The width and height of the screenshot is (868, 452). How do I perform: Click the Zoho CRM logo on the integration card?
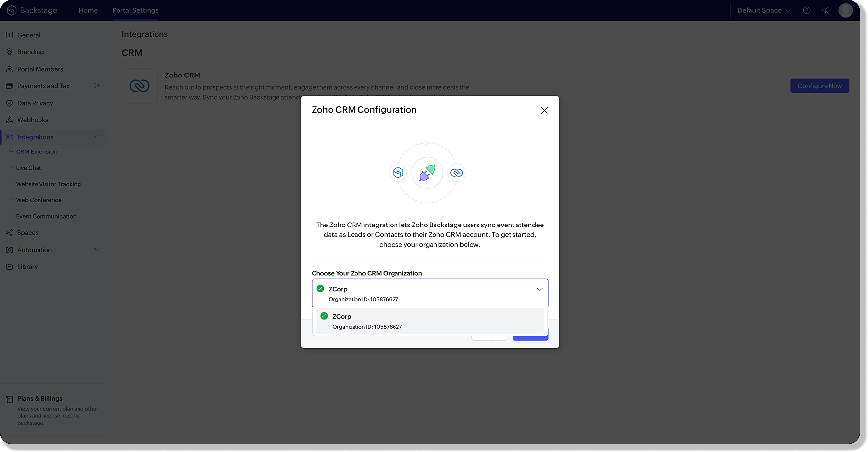(x=140, y=86)
